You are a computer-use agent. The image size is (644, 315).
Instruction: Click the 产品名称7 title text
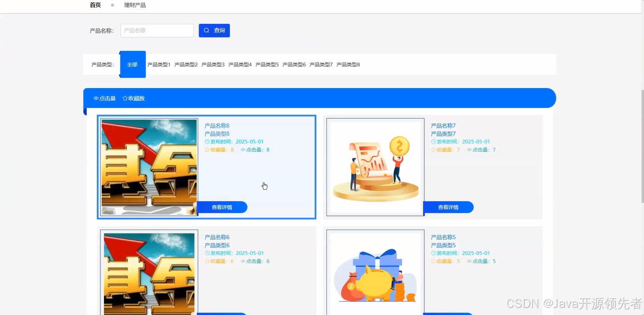coord(443,126)
